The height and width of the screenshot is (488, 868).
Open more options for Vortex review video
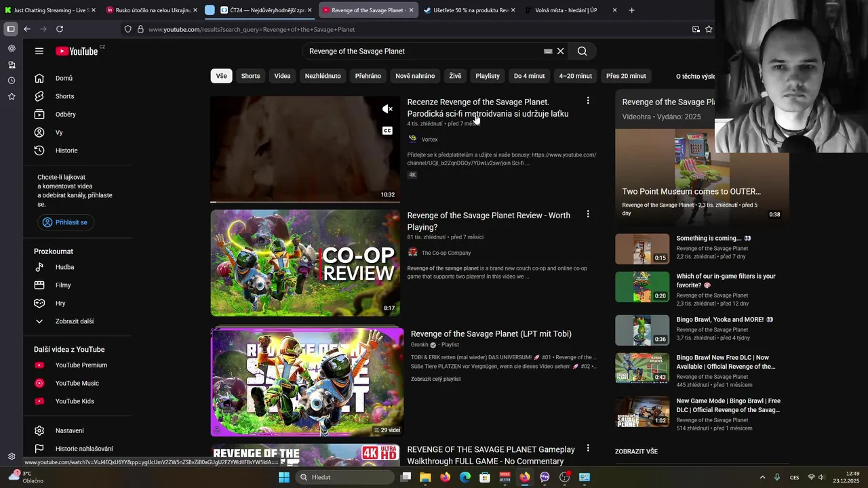[588, 101]
